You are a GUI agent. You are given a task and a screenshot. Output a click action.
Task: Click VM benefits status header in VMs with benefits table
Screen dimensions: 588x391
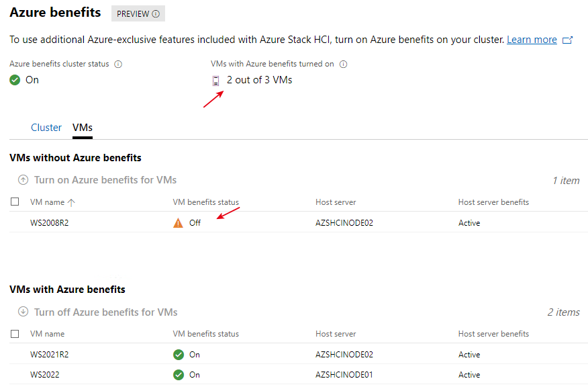[205, 334]
